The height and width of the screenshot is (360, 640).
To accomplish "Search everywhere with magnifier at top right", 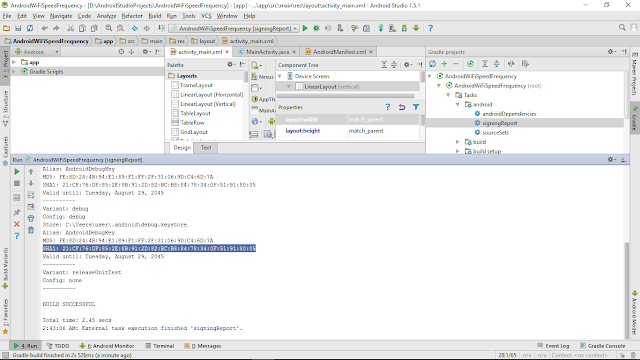I will point(622,27).
